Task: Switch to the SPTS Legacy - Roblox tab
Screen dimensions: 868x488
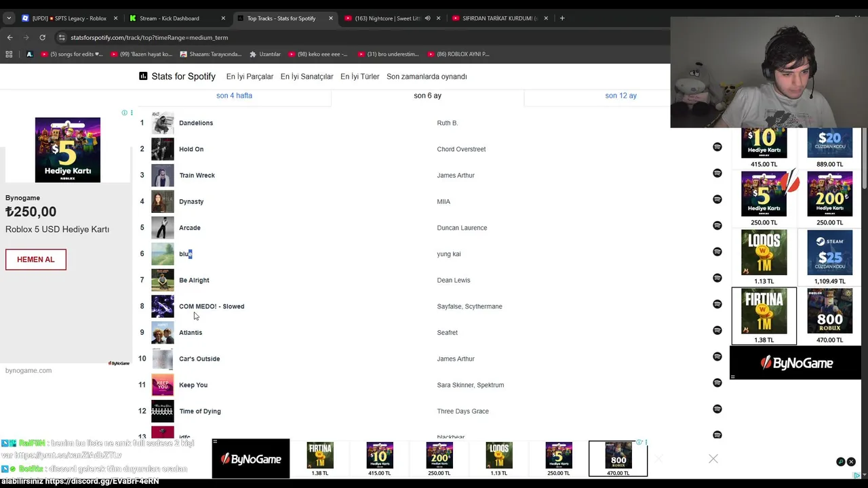Action: (x=70, y=18)
